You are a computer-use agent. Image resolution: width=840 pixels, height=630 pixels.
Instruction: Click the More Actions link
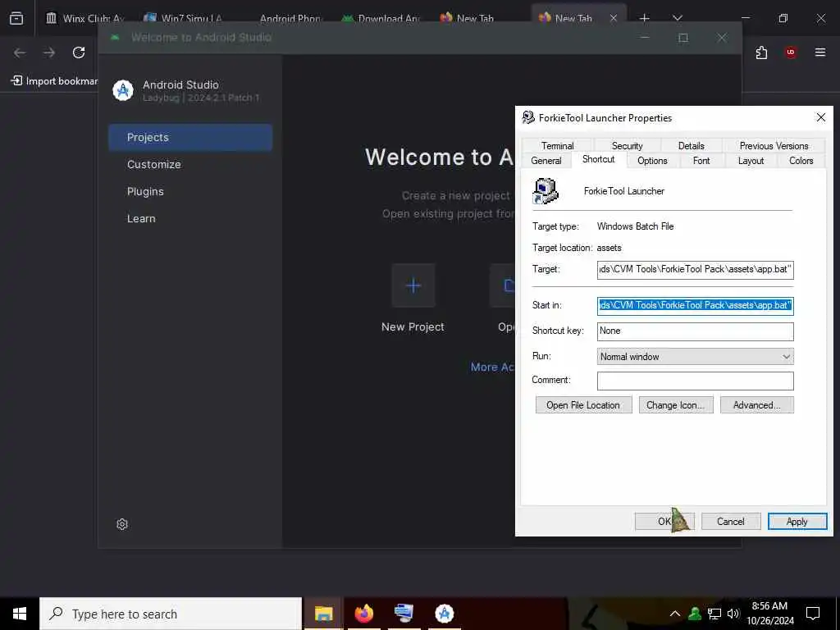coord(492,367)
